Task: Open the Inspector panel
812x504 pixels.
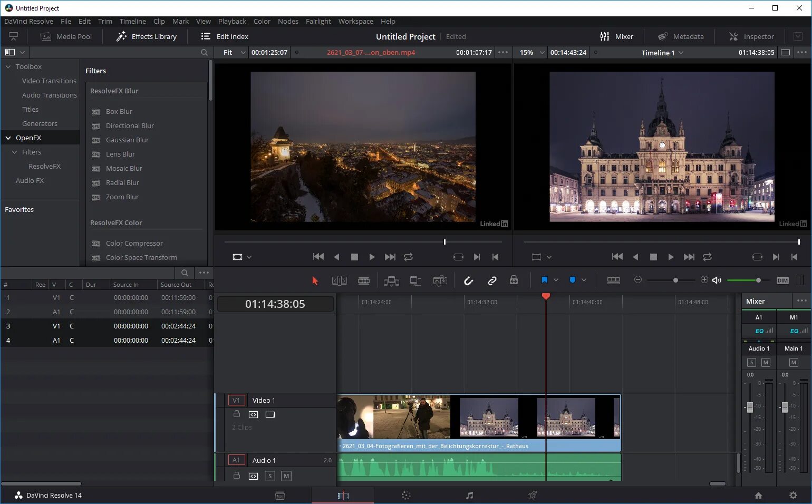Action: [751, 36]
